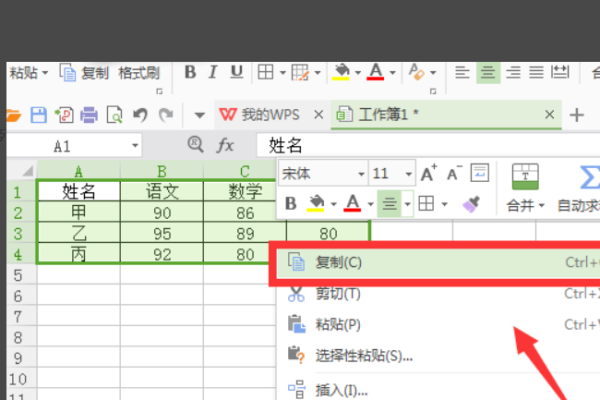Viewport: 600px width, 400px height.
Task: Click cell A2 containing 甲
Action: click(78, 212)
